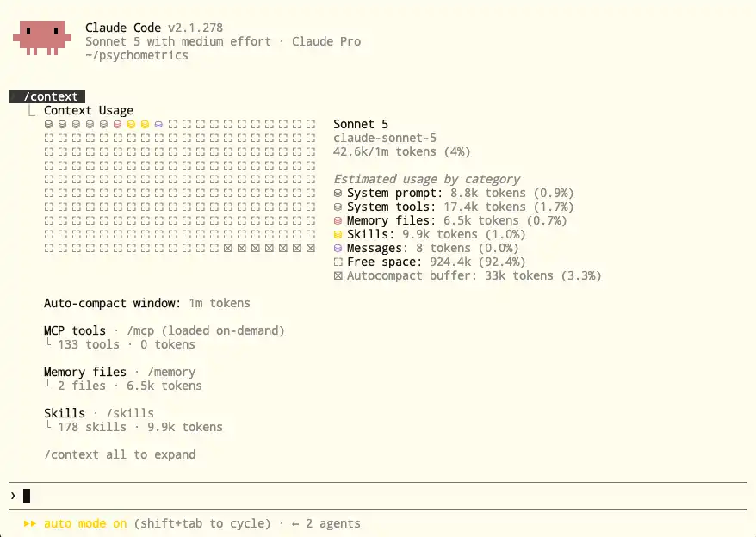The image size is (756, 537).
Task: Click the /memory command hint
Action: (171, 372)
